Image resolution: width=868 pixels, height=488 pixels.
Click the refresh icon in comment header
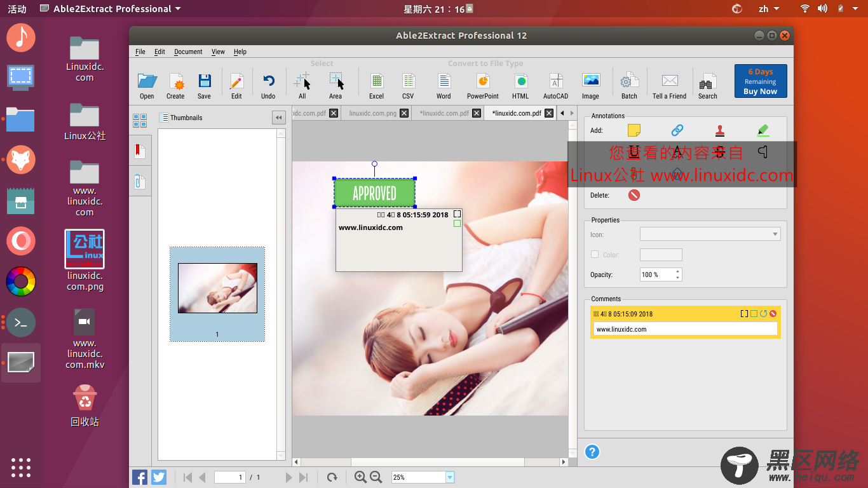tap(763, 314)
